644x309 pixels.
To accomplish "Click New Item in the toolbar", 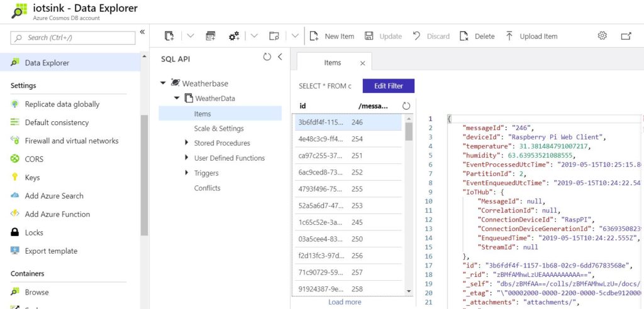I will (x=332, y=36).
